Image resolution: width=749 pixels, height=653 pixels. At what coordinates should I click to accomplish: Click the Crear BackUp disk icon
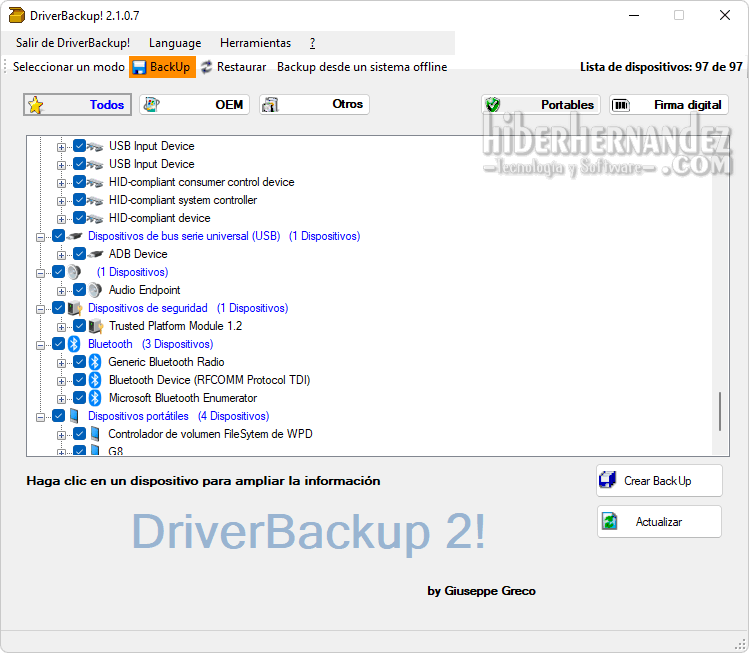pyautogui.click(x=608, y=480)
